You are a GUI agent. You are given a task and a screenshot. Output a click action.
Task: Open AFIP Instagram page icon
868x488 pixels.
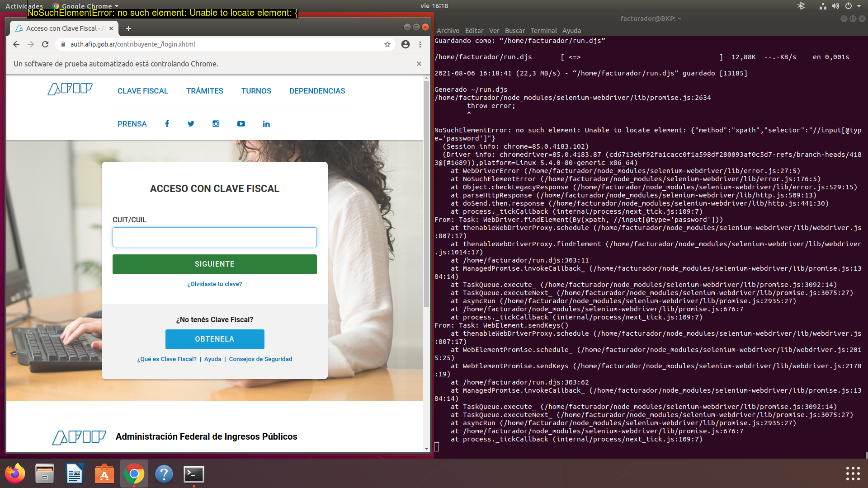(x=216, y=124)
